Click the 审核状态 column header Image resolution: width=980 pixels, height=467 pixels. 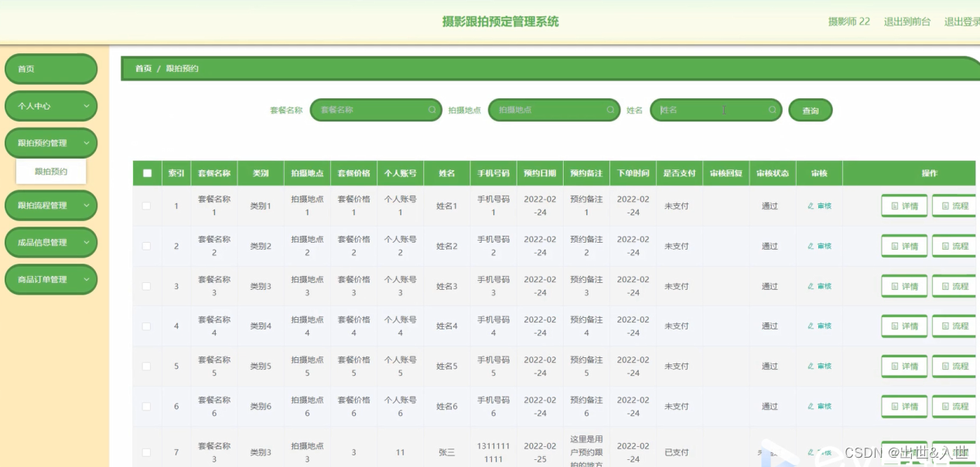772,173
